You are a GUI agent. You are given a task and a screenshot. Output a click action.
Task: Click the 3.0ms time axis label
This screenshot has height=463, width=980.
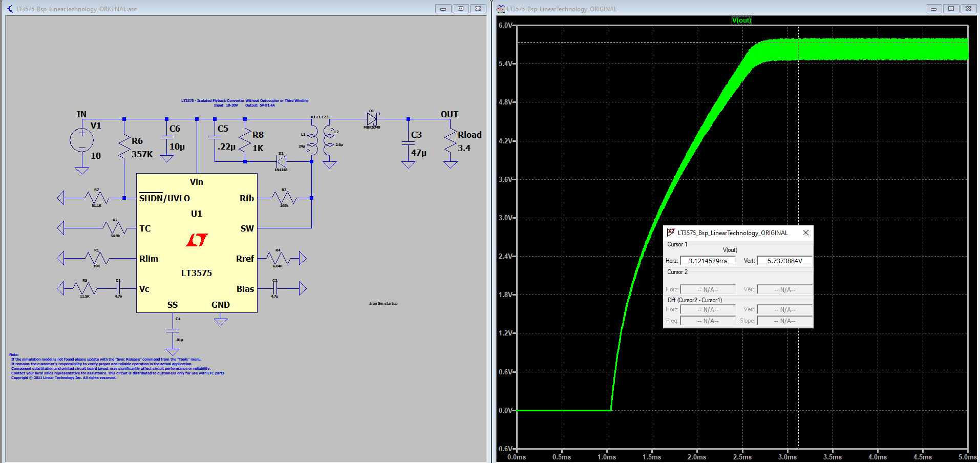point(787,457)
